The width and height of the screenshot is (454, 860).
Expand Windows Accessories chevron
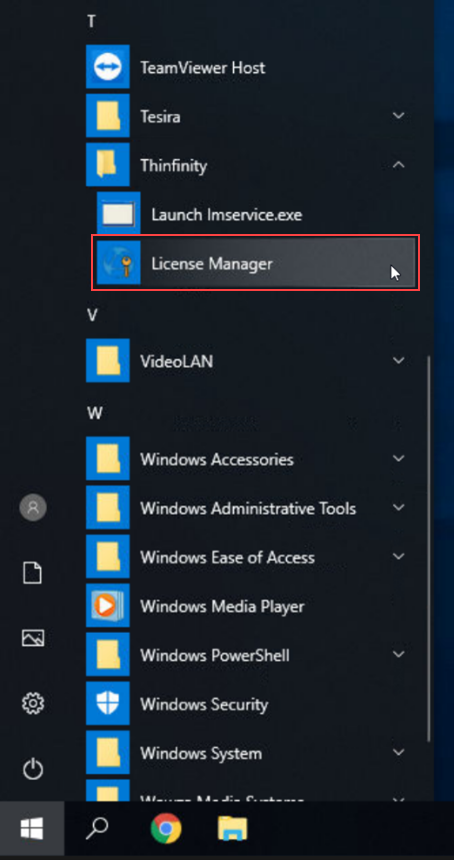coord(399,459)
